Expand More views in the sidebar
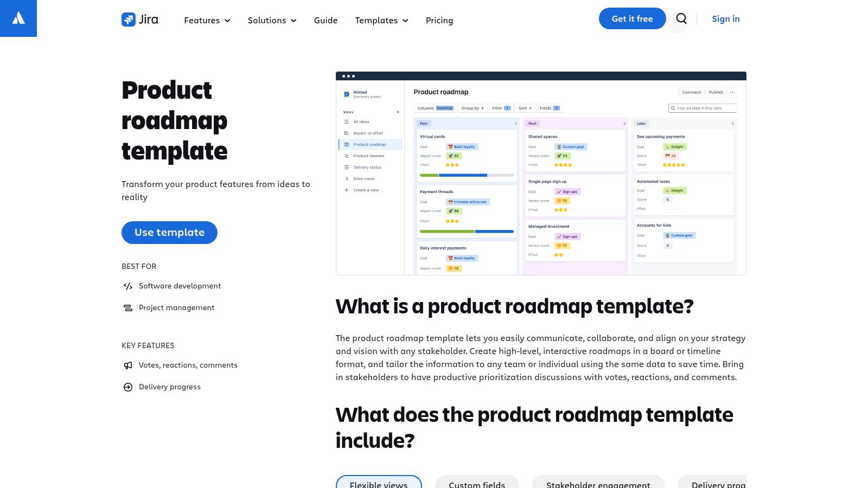 363,178
